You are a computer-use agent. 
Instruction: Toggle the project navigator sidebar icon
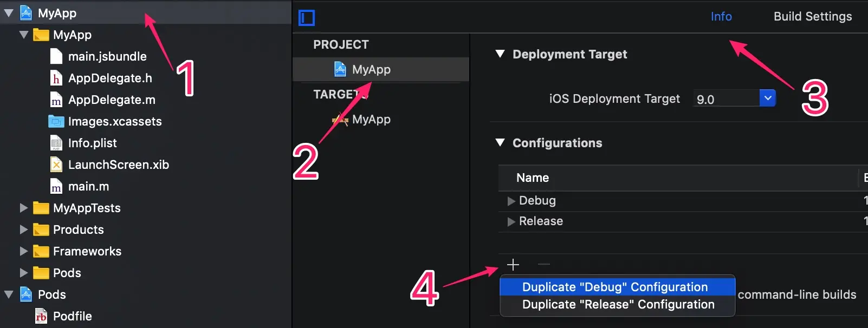pos(307,18)
